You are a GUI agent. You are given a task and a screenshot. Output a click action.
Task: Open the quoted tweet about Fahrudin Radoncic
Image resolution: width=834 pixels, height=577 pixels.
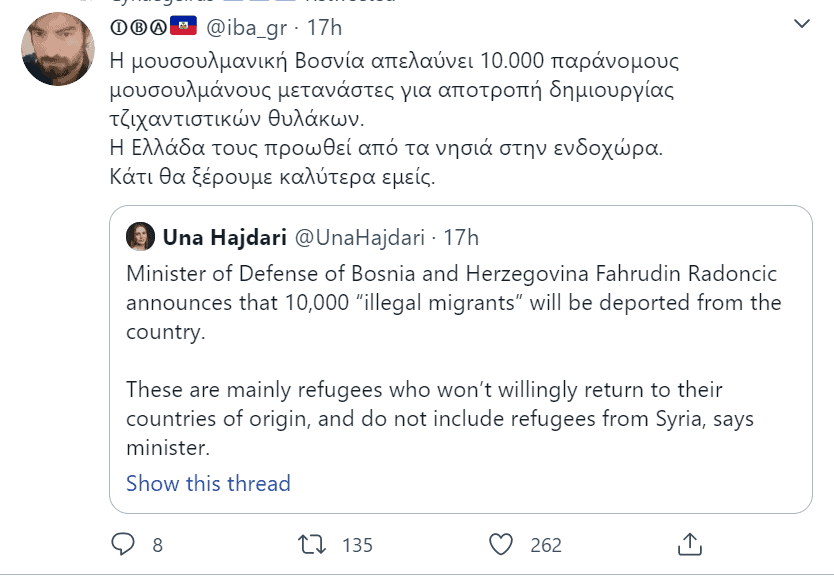[455, 360]
